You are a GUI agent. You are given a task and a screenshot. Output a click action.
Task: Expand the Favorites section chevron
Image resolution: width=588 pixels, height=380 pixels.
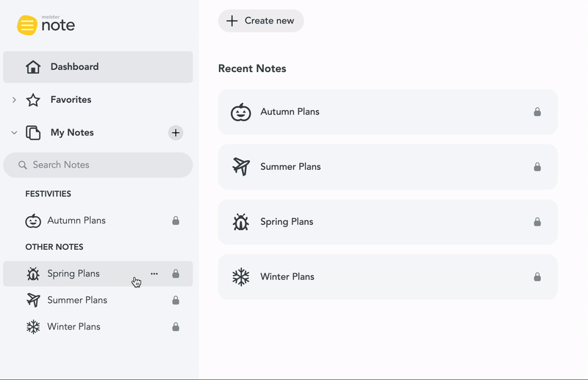coord(14,100)
